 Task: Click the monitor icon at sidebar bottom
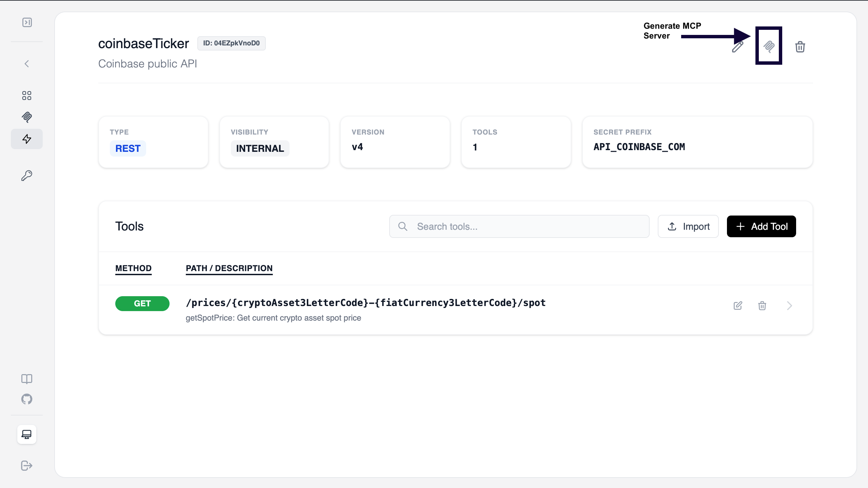27,434
